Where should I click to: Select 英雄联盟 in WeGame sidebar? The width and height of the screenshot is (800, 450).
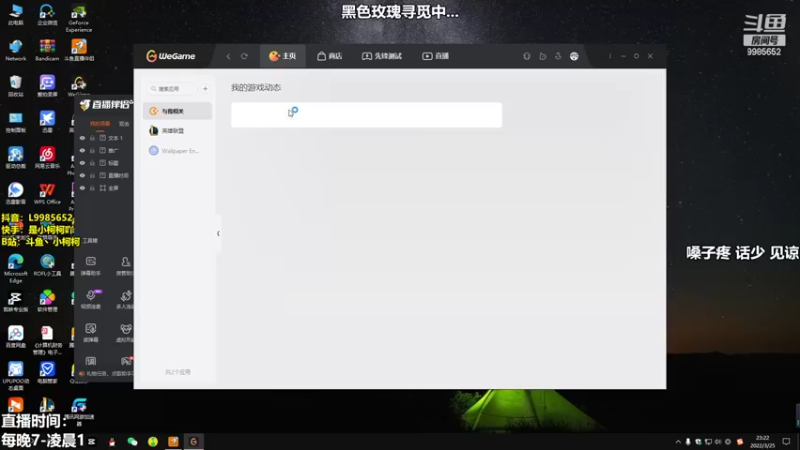click(x=178, y=131)
